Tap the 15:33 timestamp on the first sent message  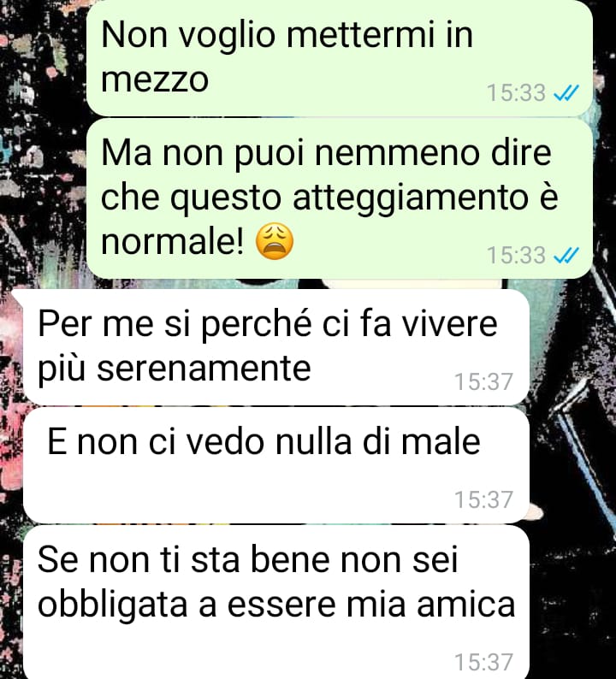pos(516,92)
